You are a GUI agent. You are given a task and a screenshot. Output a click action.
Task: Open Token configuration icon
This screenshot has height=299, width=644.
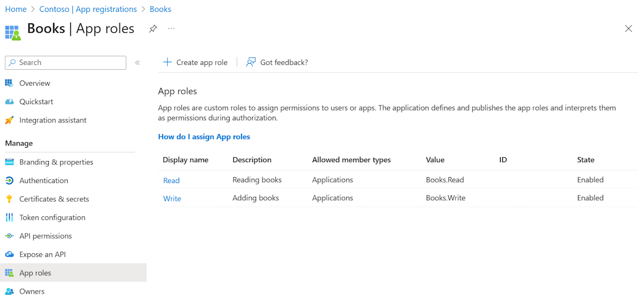coord(9,217)
